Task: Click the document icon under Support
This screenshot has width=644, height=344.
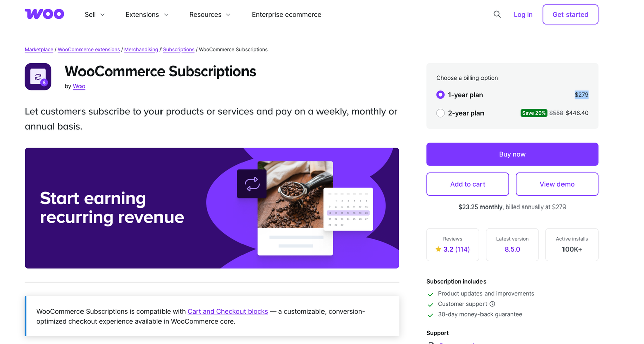Action: [431, 343]
